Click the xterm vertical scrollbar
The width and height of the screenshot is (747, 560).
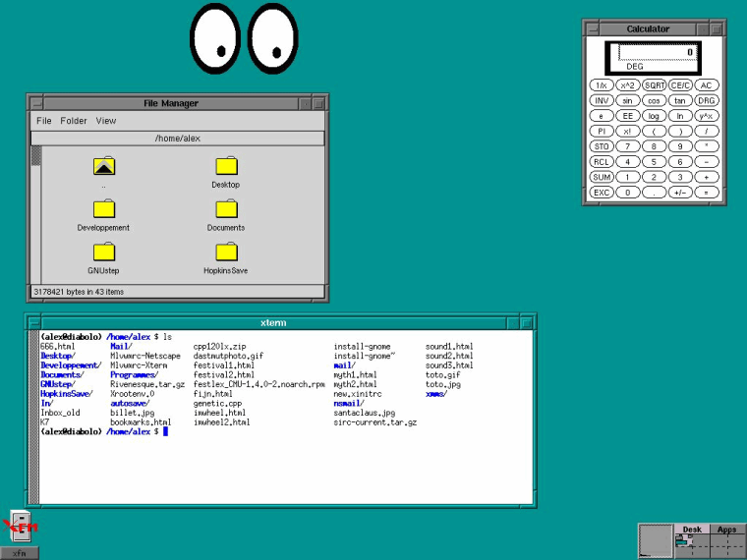(x=33, y=418)
